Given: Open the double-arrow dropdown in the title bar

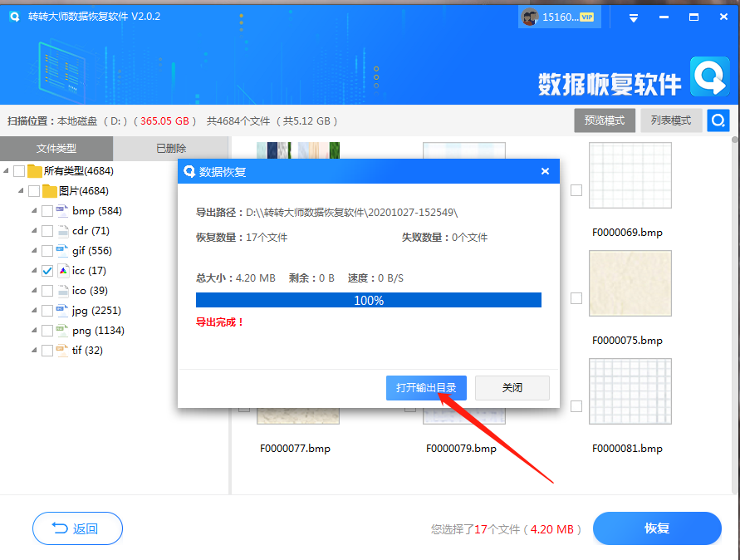Looking at the screenshot, I should [633, 16].
